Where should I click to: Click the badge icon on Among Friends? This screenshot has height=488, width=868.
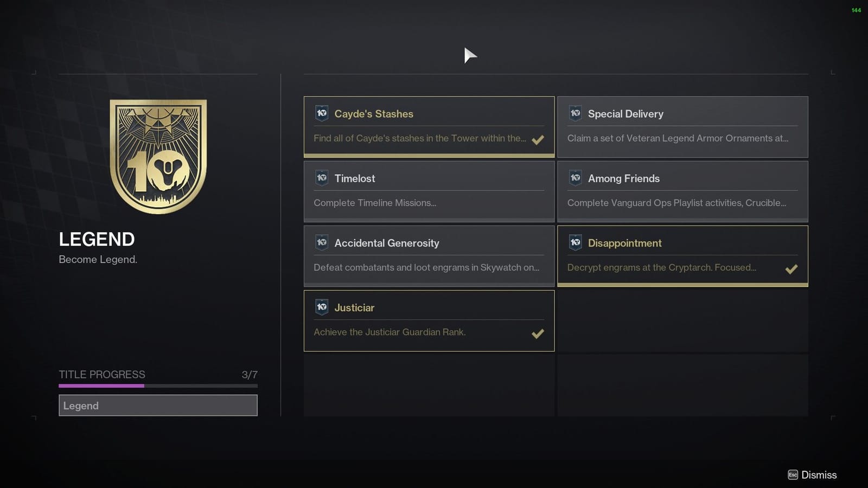click(575, 177)
